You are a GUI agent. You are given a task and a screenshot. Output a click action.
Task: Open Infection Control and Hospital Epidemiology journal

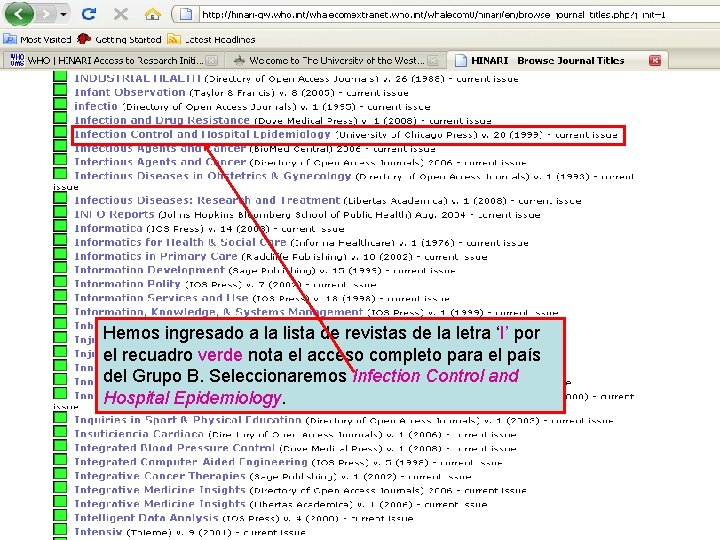click(202, 135)
